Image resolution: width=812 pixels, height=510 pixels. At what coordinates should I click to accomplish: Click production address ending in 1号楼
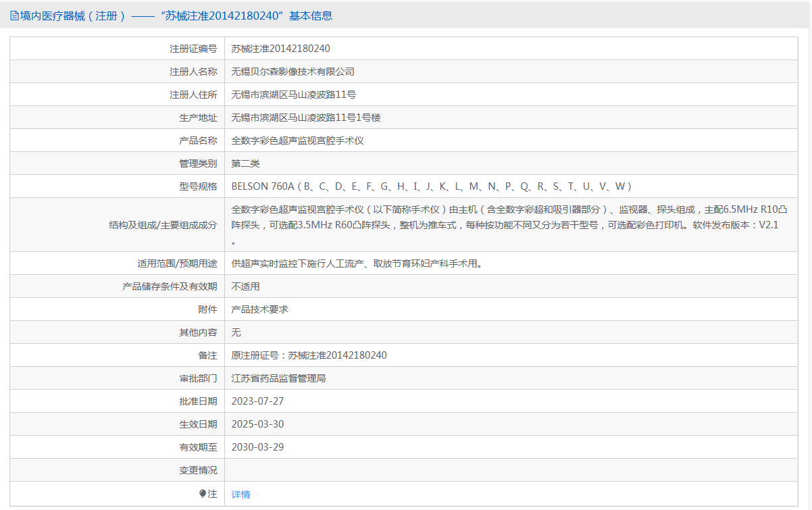click(x=306, y=118)
